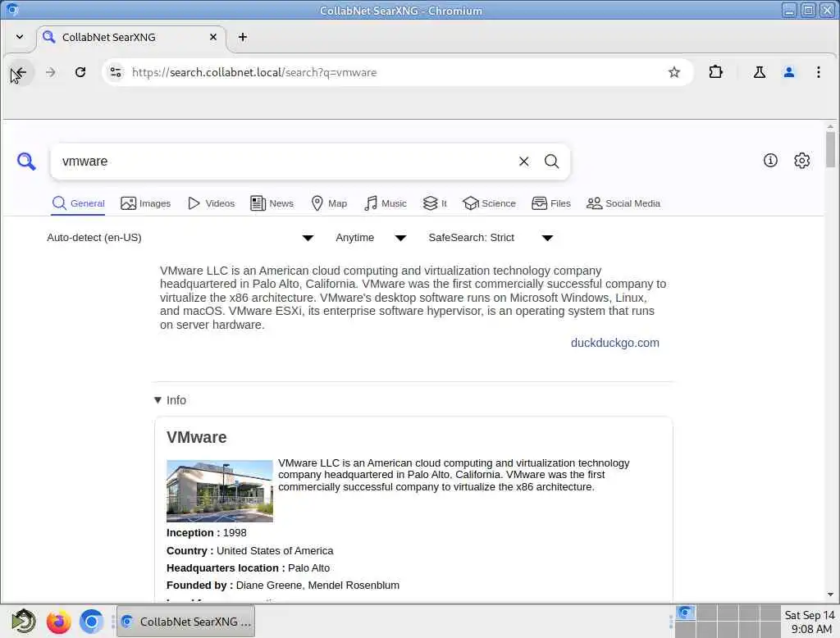Click the scrollbar up arrow
Viewport: 840px width, 638px height.
pos(830,127)
